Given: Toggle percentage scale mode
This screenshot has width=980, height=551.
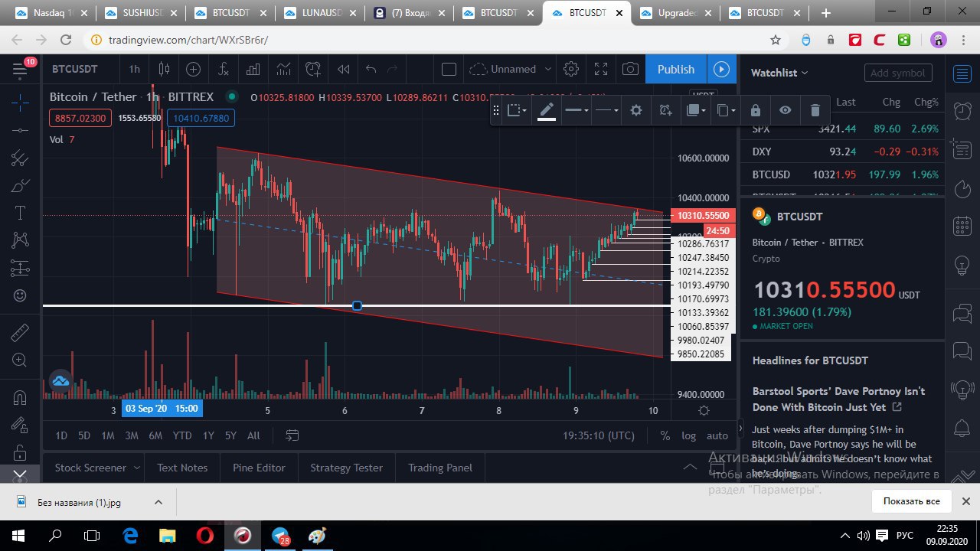Looking at the screenshot, I should pyautogui.click(x=665, y=435).
